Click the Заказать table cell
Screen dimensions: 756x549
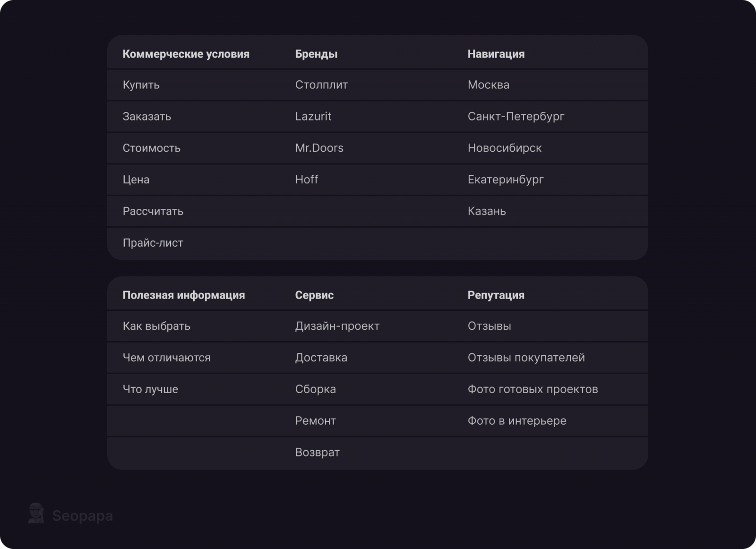click(x=147, y=117)
